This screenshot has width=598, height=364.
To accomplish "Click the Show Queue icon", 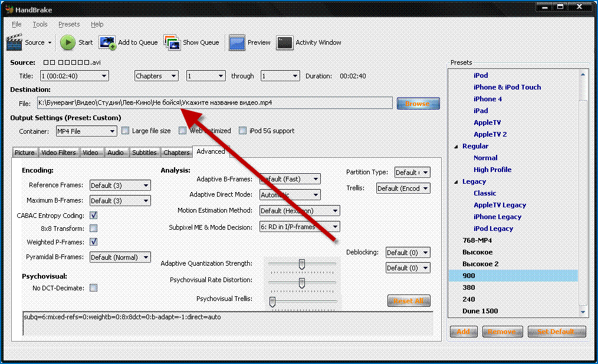I will [172, 42].
